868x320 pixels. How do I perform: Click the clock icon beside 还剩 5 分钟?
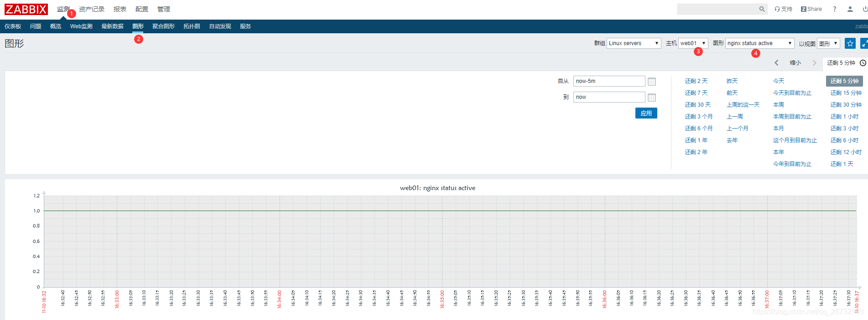(863, 63)
